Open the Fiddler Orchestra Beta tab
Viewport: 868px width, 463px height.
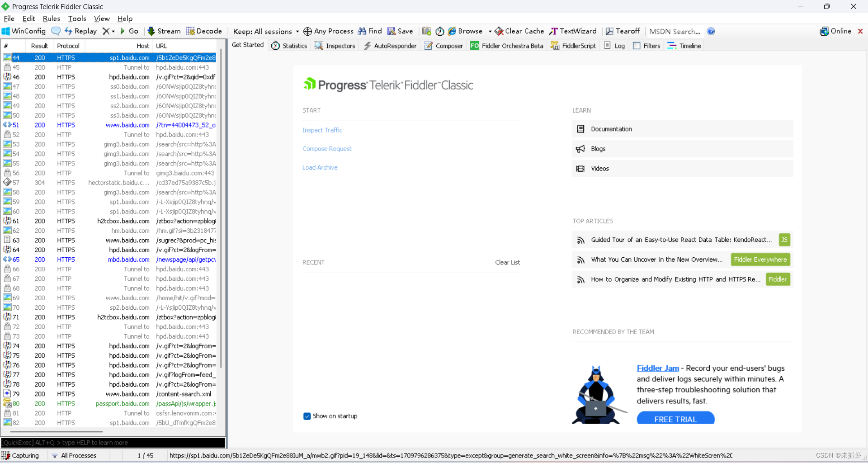tap(507, 46)
